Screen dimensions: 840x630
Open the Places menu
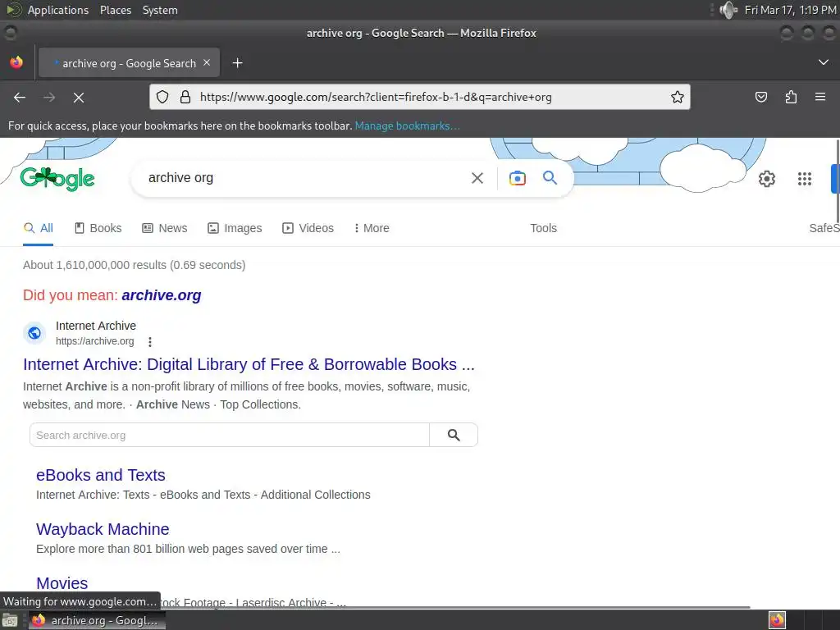(115, 10)
